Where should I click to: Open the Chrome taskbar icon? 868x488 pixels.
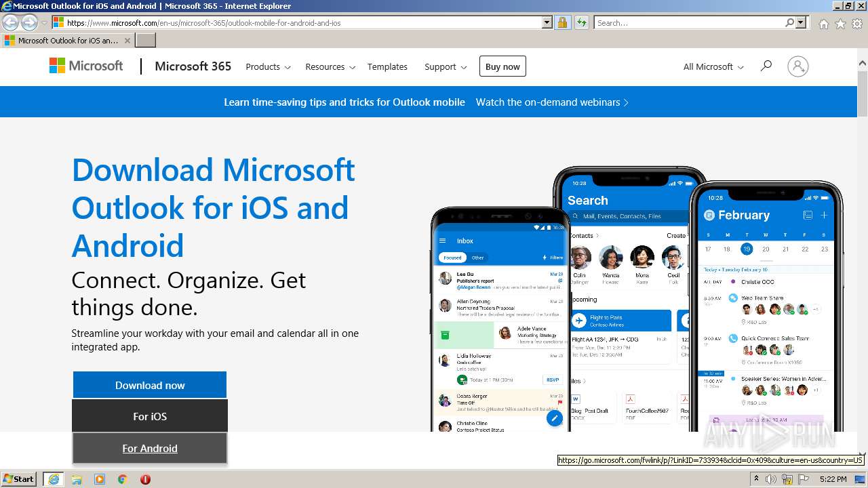pyautogui.click(x=123, y=479)
